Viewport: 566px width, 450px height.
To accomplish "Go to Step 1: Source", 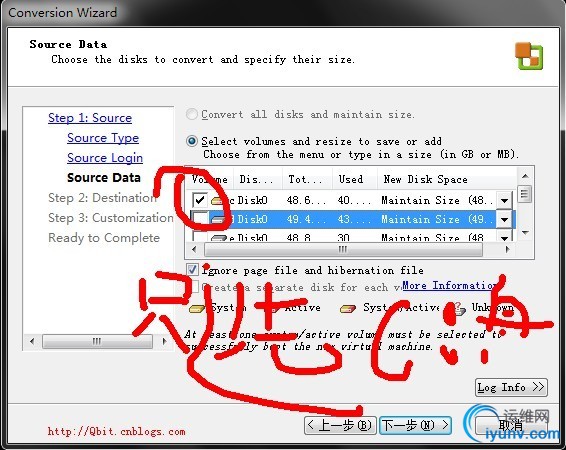I will click(90, 118).
